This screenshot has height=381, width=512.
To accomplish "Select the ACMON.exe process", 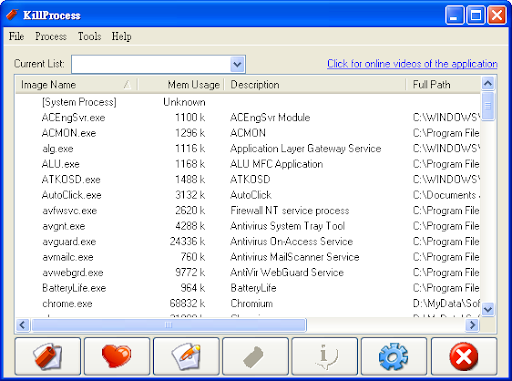I will tap(248, 133).
